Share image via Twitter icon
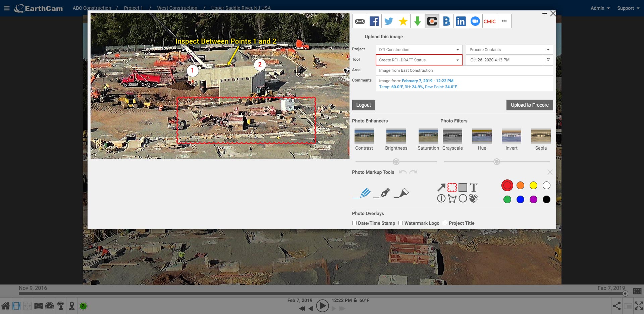644x314 pixels. (388, 21)
